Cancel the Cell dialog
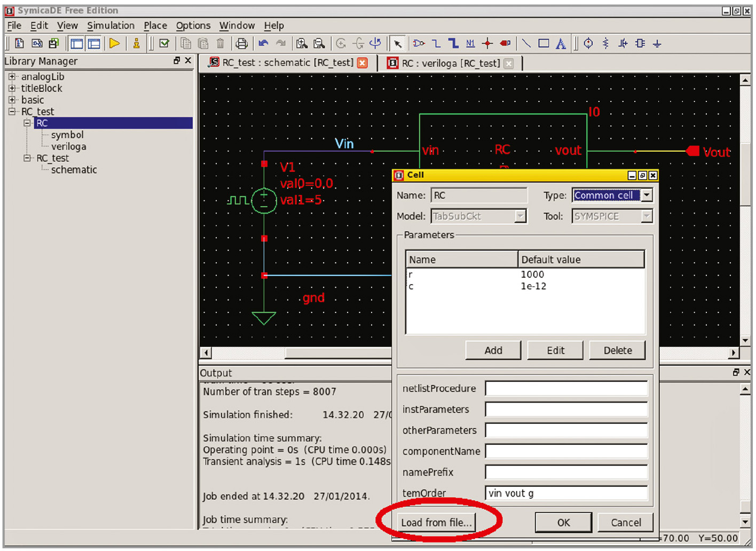 point(626,522)
